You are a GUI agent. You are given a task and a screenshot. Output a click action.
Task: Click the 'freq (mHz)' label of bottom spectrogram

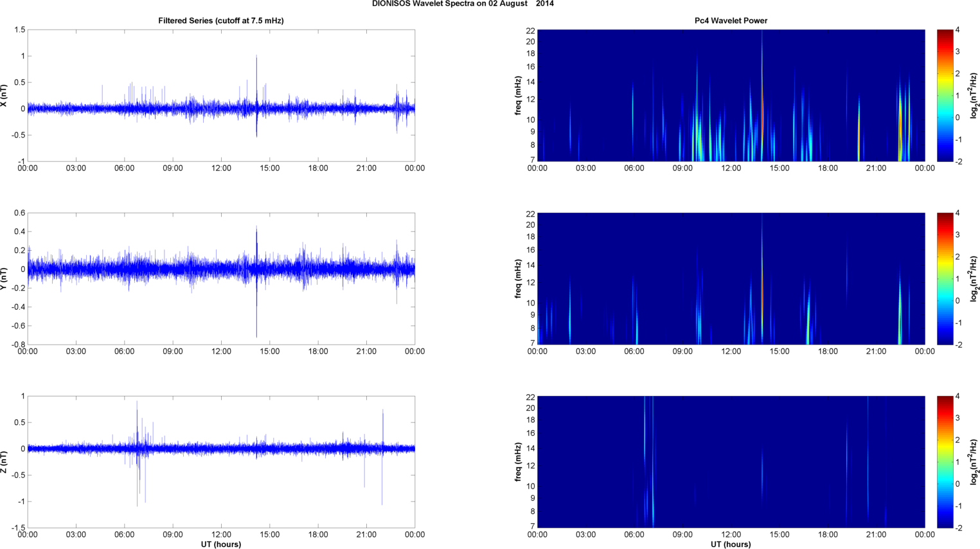(x=518, y=462)
